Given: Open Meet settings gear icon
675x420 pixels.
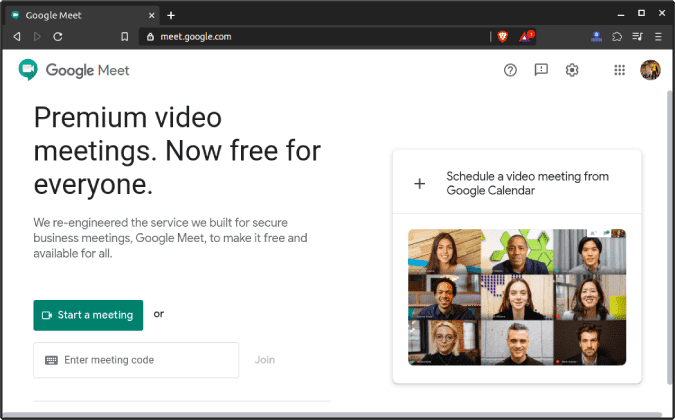Looking at the screenshot, I should (x=572, y=70).
